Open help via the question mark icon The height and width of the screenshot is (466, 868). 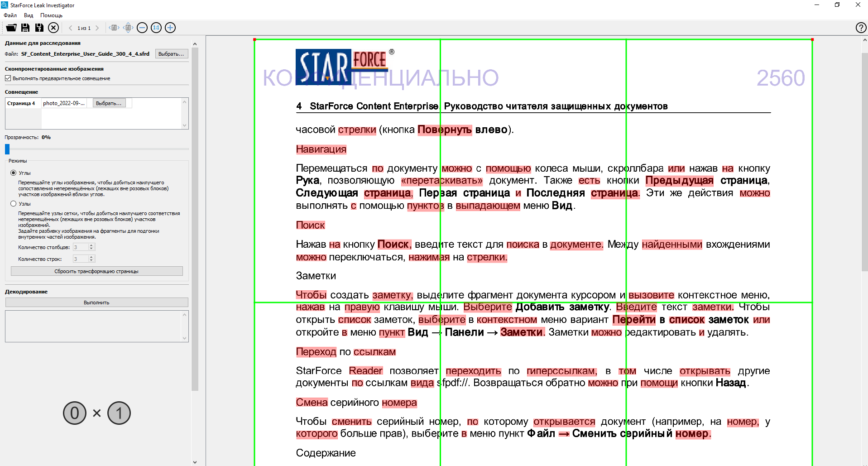pyautogui.click(x=861, y=28)
